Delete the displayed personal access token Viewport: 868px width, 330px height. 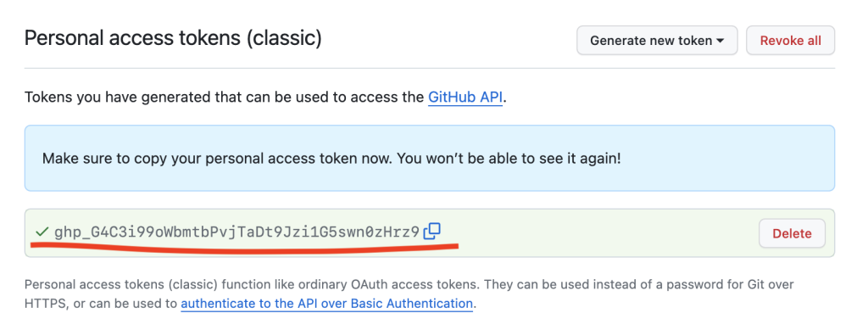[x=792, y=233]
